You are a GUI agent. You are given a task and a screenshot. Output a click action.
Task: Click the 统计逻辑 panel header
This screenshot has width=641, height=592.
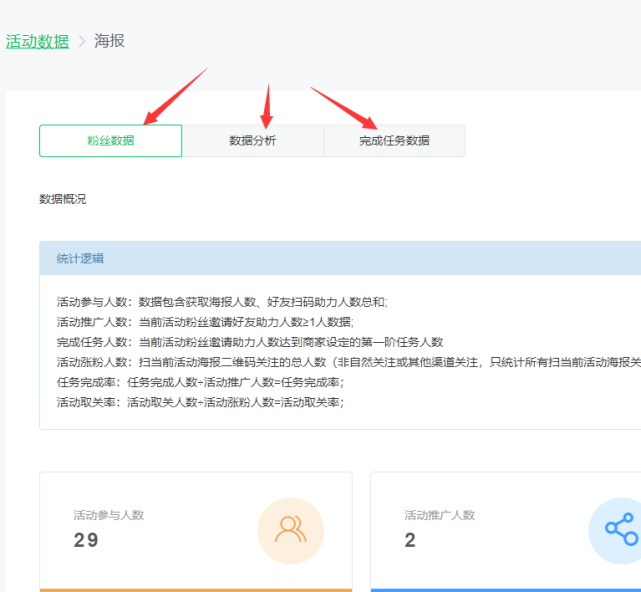pyautogui.click(x=340, y=258)
